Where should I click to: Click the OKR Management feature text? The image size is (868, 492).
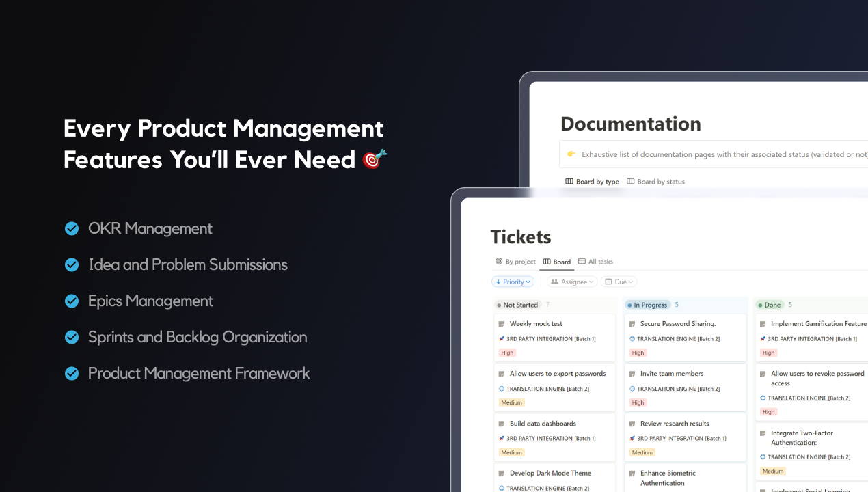pyautogui.click(x=150, y=228)
